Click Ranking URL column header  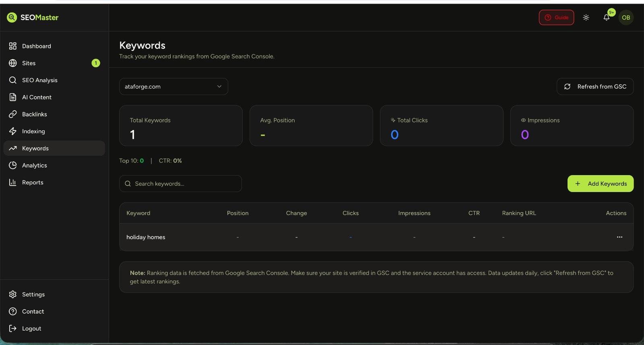(x=519, y=213)
